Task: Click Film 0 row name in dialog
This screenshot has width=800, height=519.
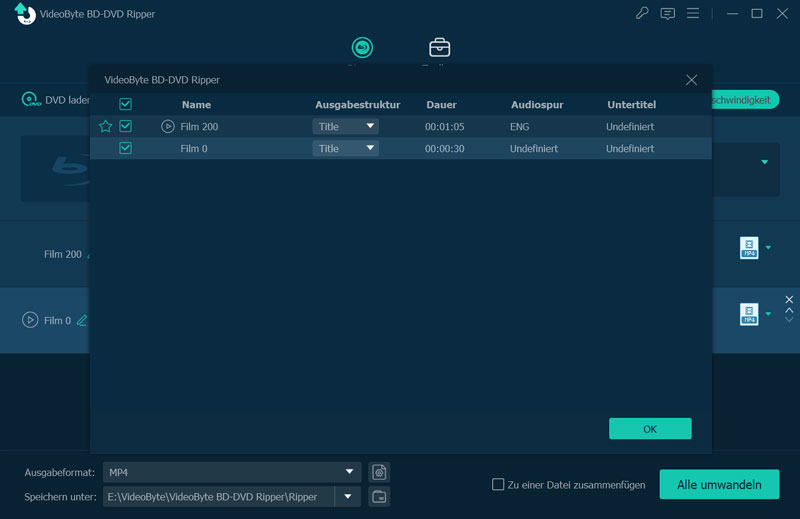Action: [x=194, y=149]
